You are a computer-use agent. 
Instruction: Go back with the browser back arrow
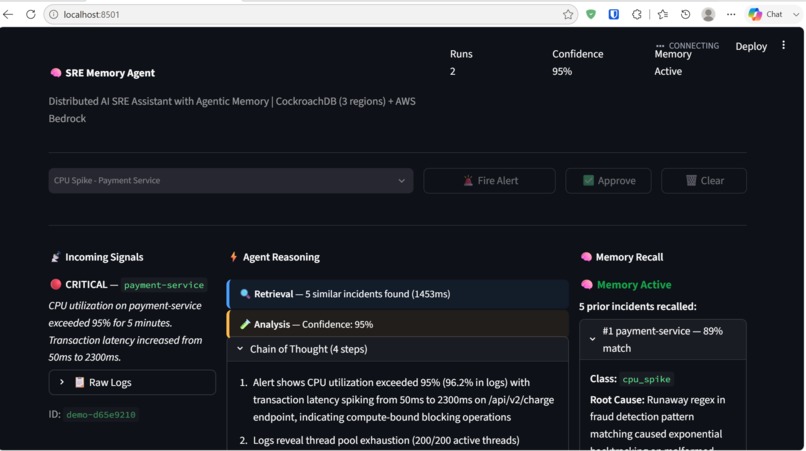coord(8,14)
